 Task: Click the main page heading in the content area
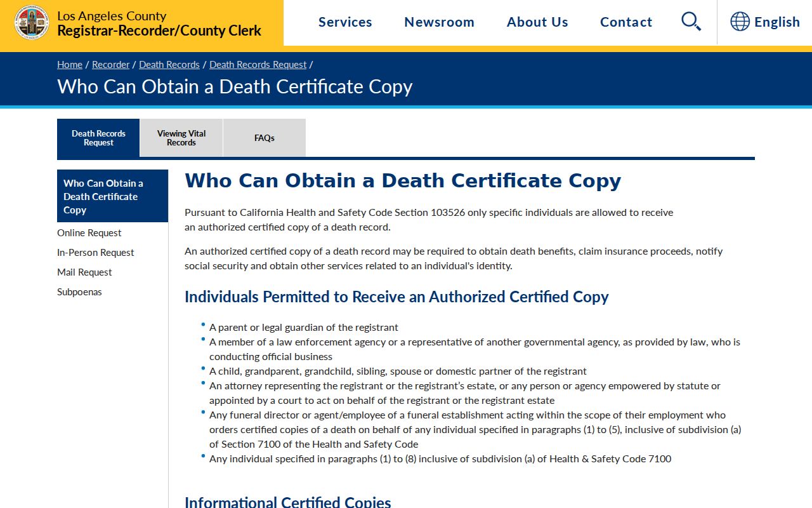[403, 181]
